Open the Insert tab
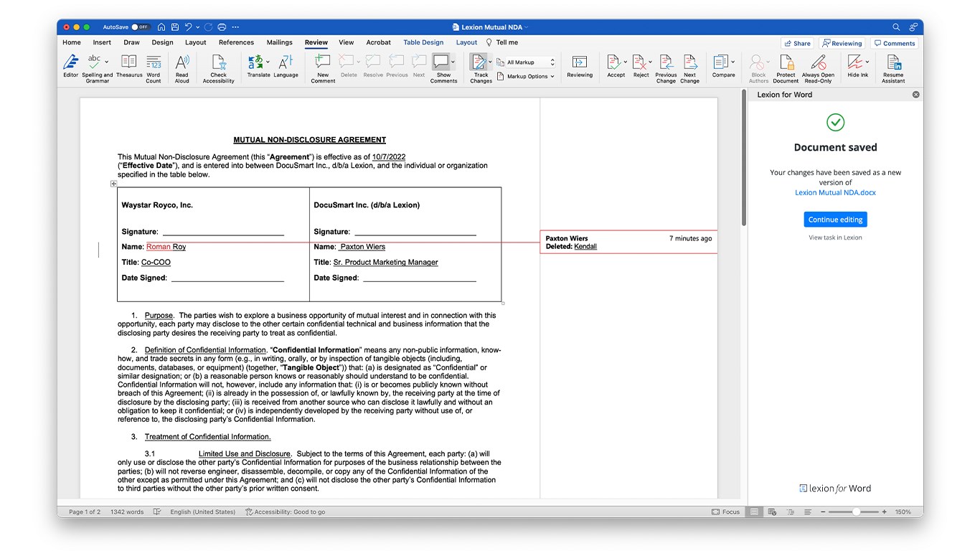The width and height of the screenshot is (980, 551). coord(102,42)
